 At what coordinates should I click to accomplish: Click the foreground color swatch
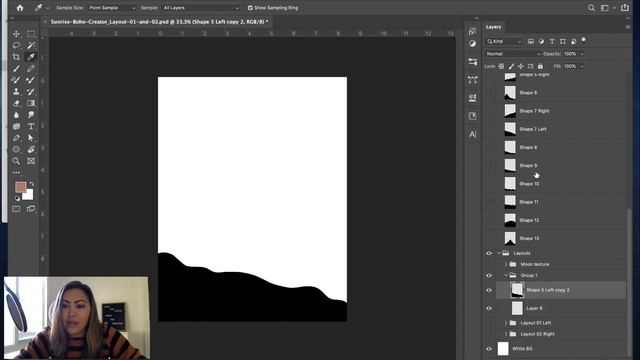pyautogui.click(x=20, y=187)
